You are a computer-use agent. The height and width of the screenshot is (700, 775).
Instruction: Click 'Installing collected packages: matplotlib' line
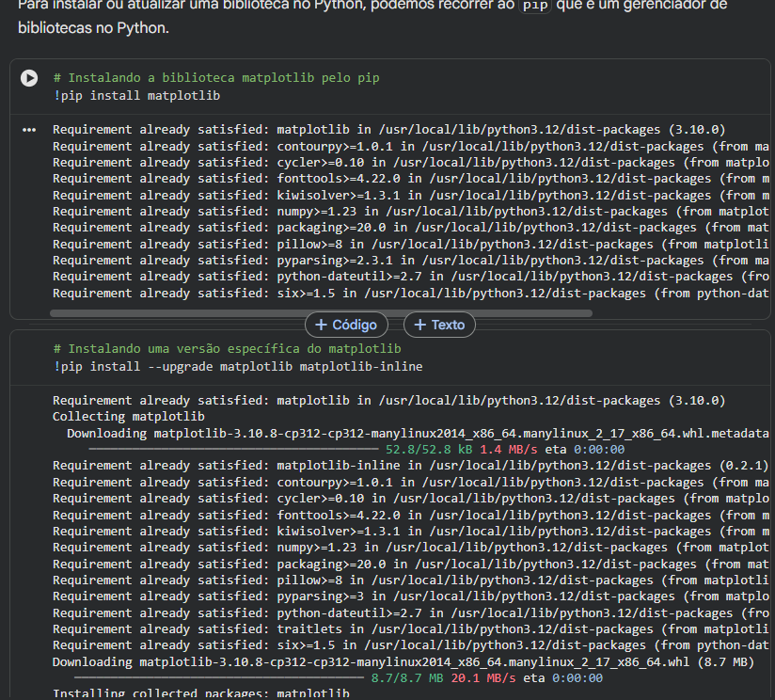pyautogui.click(x=201, y=693)
